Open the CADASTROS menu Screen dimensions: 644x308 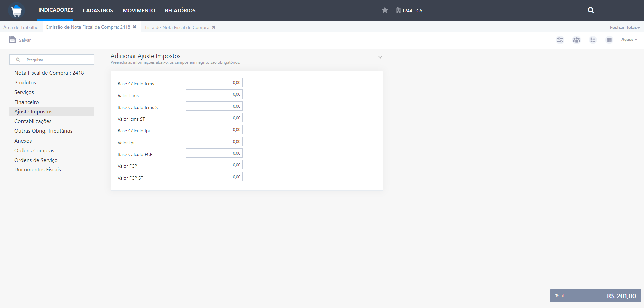[x=98, y=10]
